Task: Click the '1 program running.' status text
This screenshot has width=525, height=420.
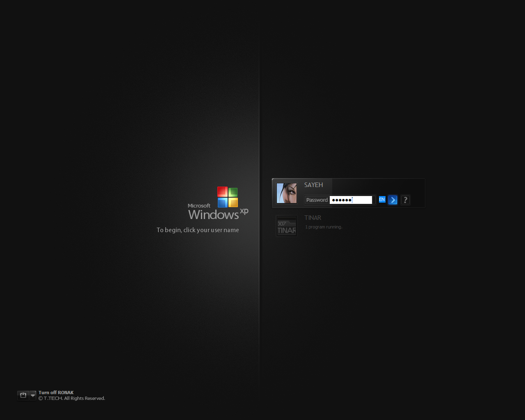Action: point(324,227)
